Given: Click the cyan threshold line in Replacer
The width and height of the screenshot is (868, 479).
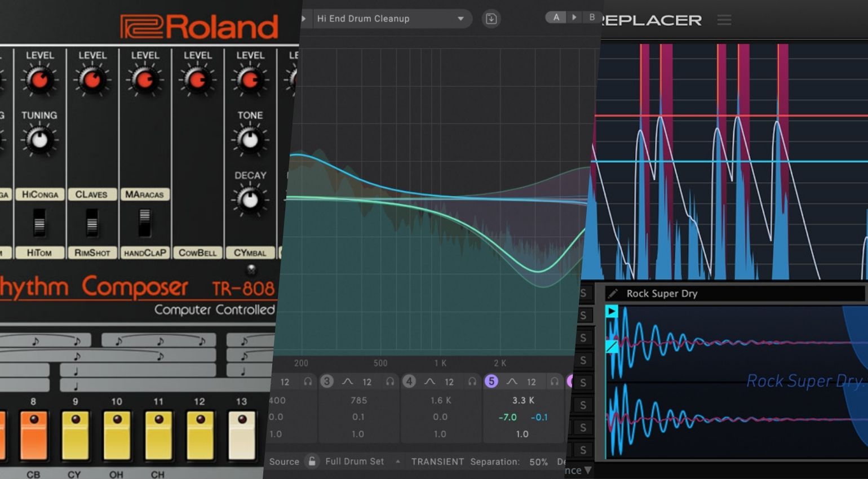Looking at the screenshot, I should 729,162.
